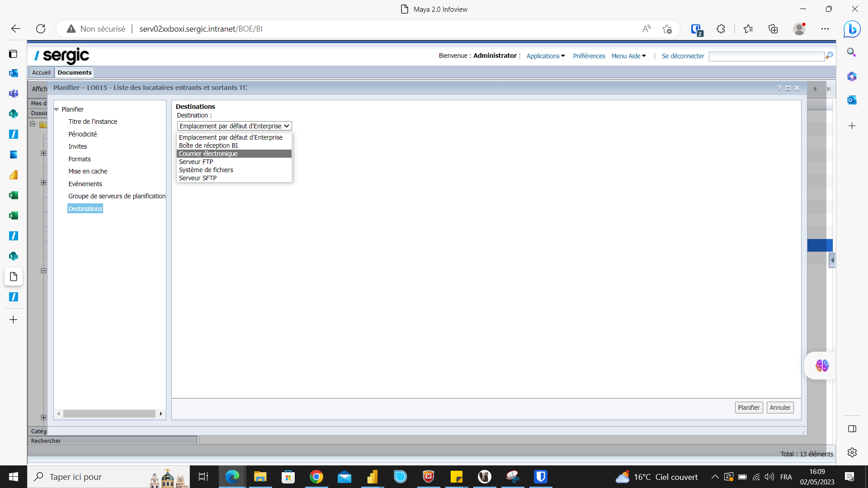Click the help question mark icon in Planifier dialog
868x488 pixels.
pyautogui.click(x=779, y=88)
